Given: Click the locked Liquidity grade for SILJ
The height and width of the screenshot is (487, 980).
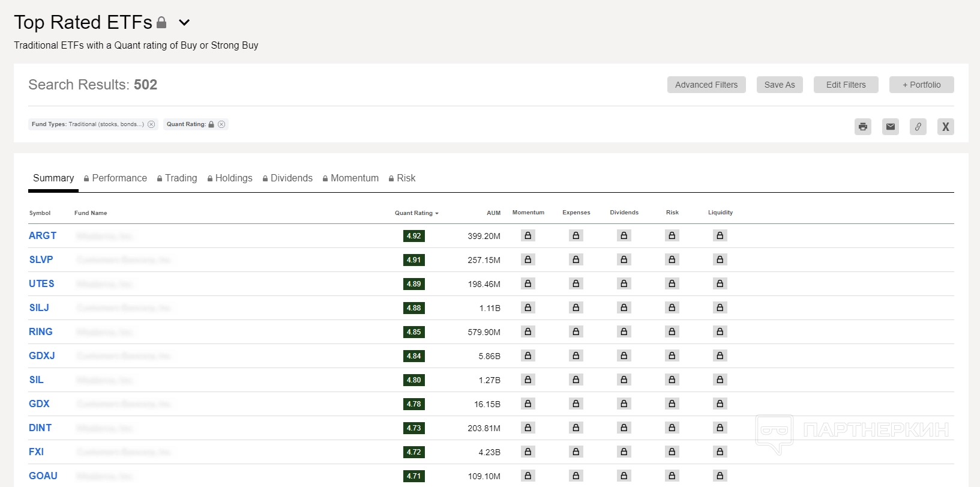Looking at the screenshot, I should coord(720,308).
